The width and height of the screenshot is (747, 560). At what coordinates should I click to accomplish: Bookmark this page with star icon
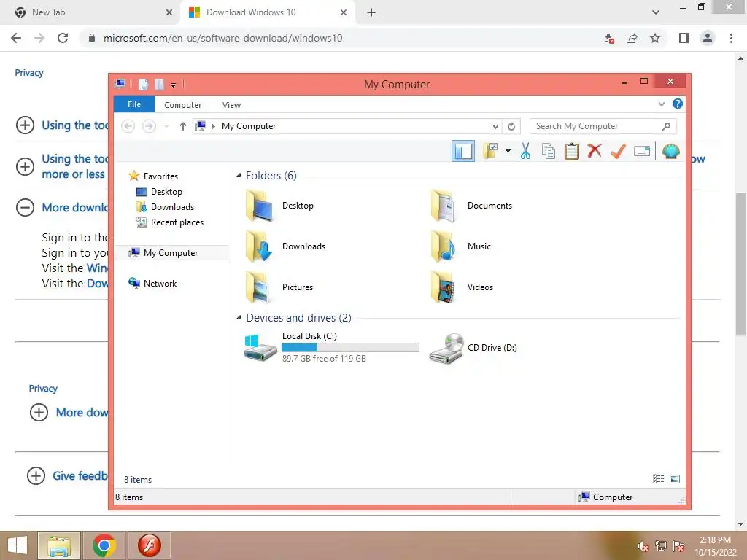click(x=655, y=38)
